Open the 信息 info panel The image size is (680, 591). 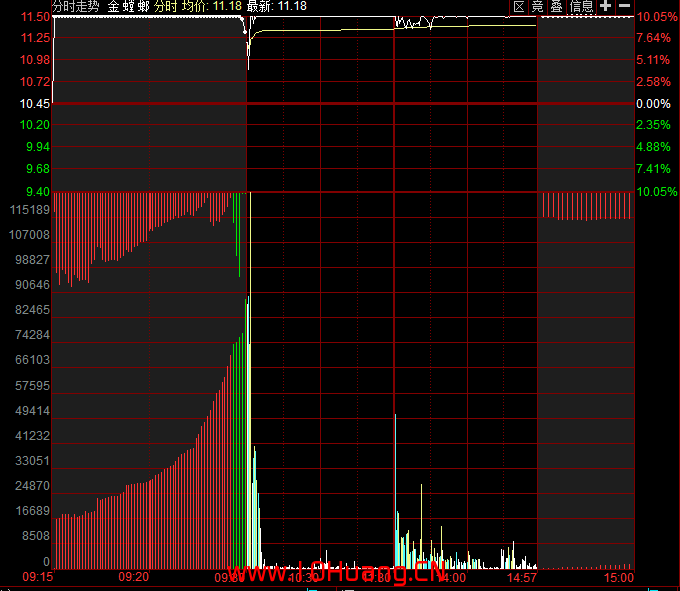coord(582,7)
